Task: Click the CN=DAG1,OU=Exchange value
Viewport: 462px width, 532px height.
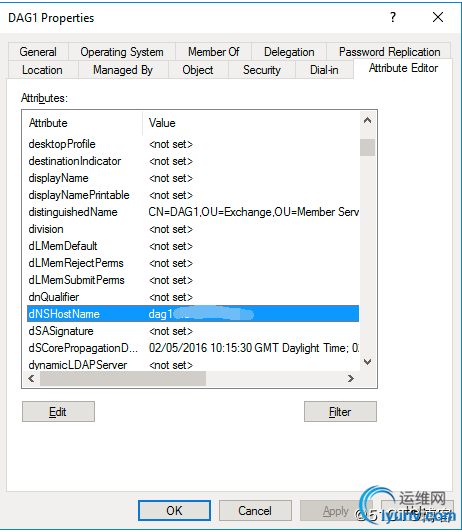Action: (254, 212)
